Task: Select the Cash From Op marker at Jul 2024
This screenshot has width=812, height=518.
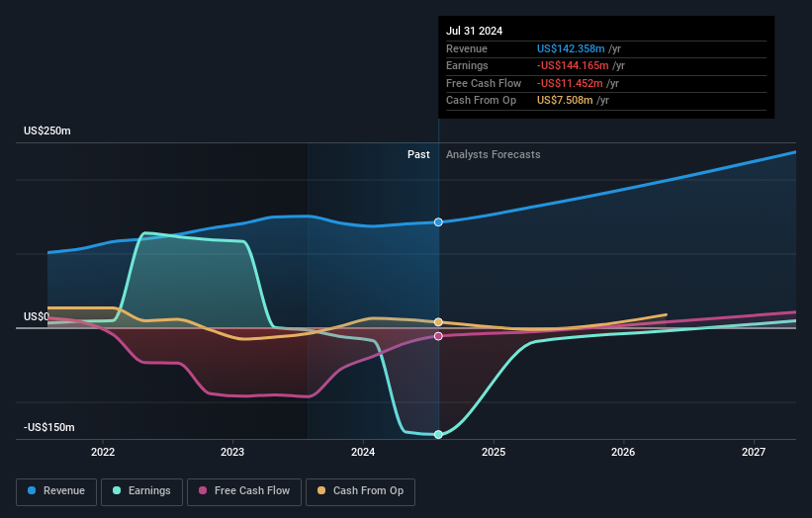Action: pos(438,322)
